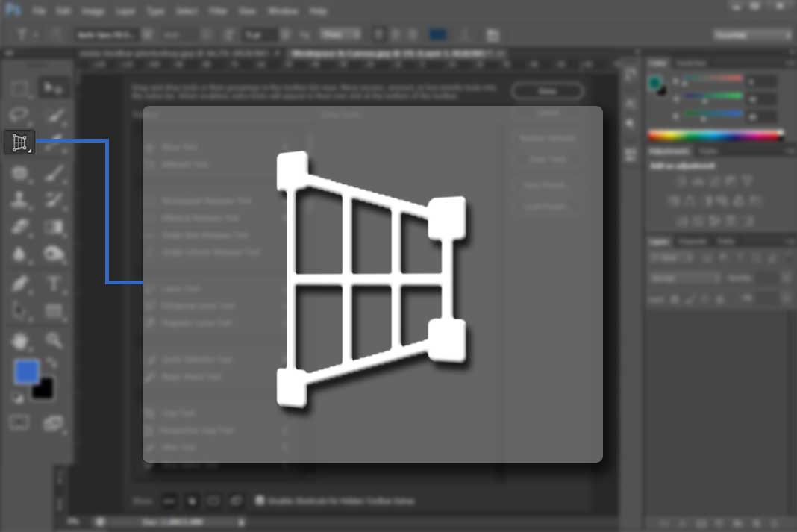Viewport: 797px width, 532px height.
Task: Select the Clone Stamp tool
Action: tap(19, 200)
